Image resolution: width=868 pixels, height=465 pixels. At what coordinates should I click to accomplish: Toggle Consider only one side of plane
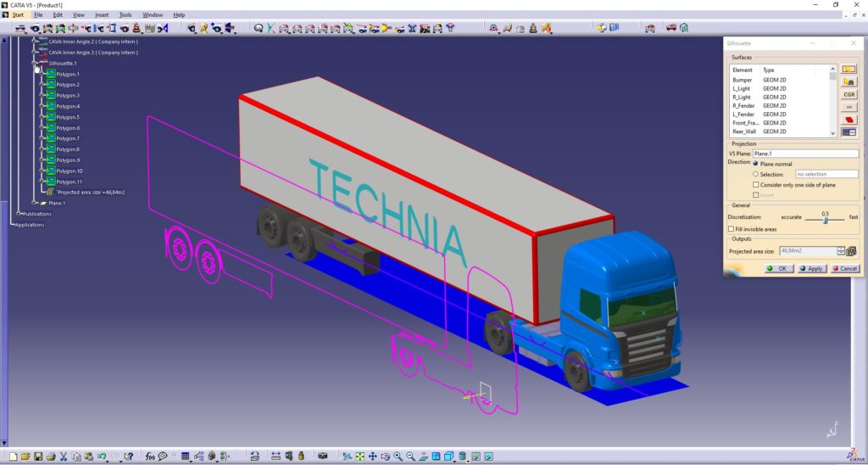(x=755, y=185)
